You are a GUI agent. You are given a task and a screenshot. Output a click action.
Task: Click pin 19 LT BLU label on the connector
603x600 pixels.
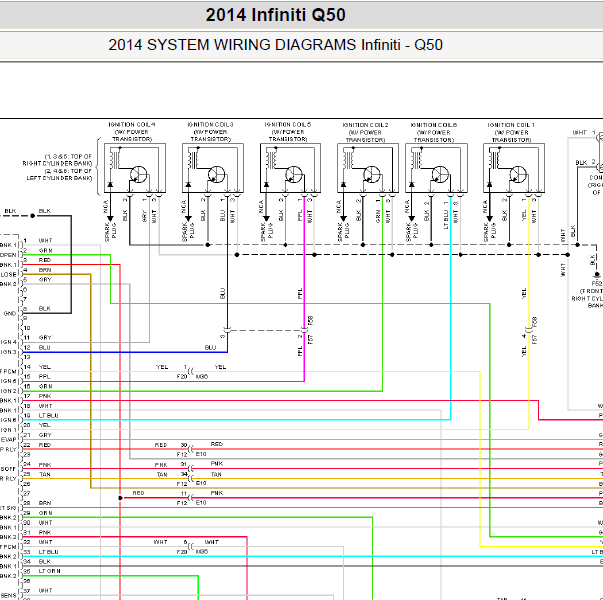click(x=48, y=416)
